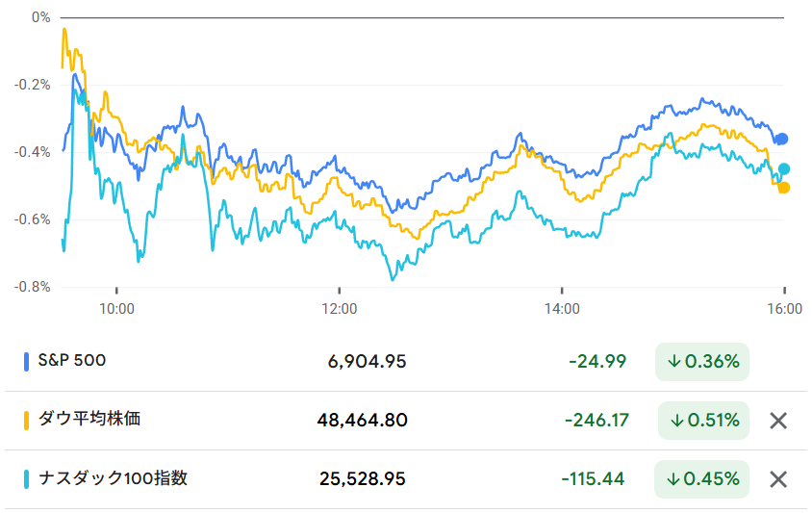The width and height of the screenshot is (812, 513).
Task: Click the cyan Nasdaq endpoint dot on chart
Action: click(x=784, y=169)
